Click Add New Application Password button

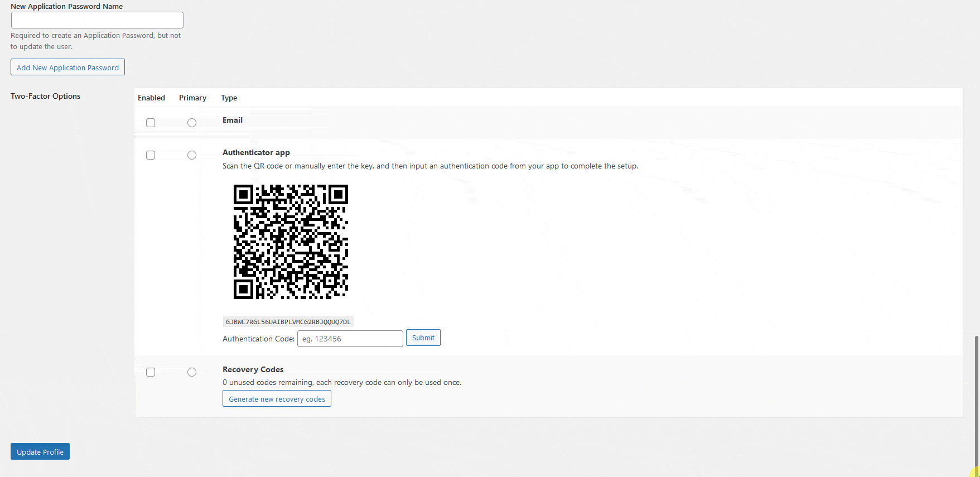tap(67, 67)
